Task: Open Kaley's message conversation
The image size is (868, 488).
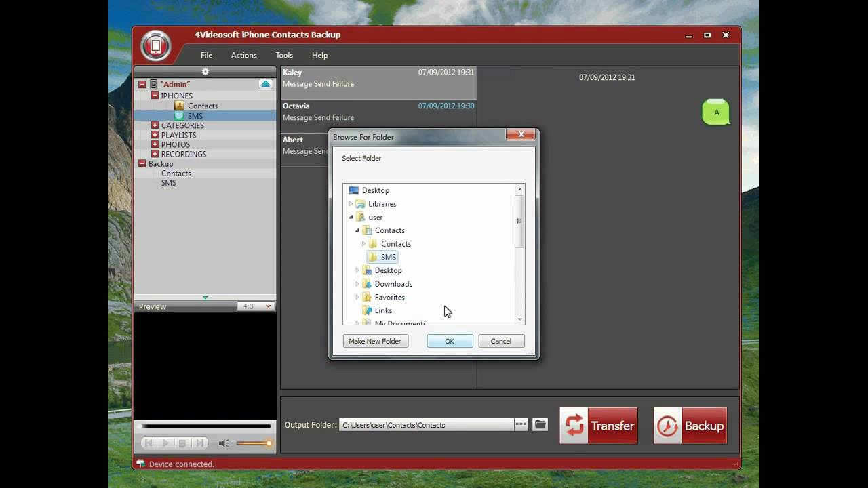Action: pos(378,83)
